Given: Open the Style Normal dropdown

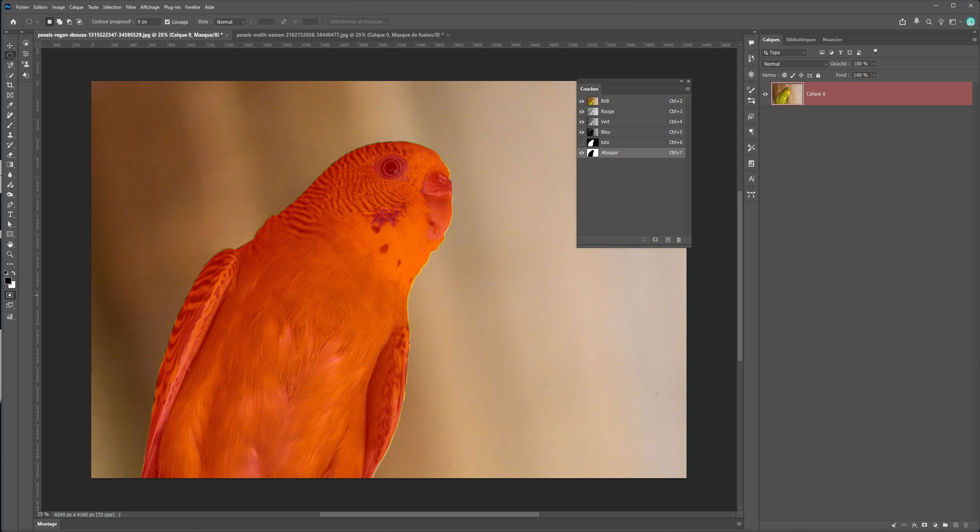Looking at the screenshot, I should click(230, 22).
